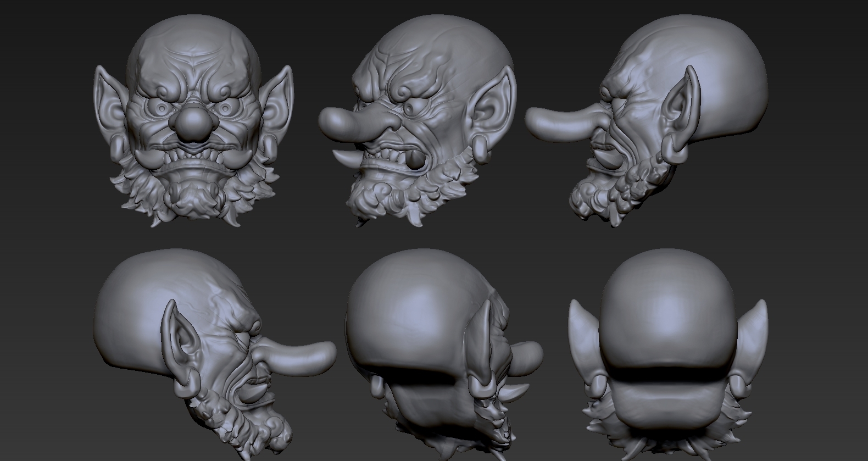Click the side profile with nose pointing right

(215, 354)
